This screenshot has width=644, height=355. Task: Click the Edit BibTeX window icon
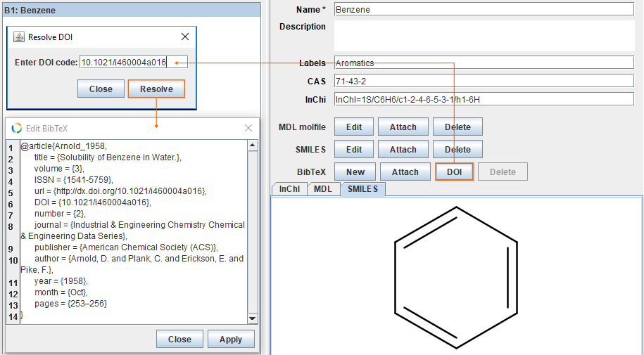pyautogui.click(x=17, y=129)
